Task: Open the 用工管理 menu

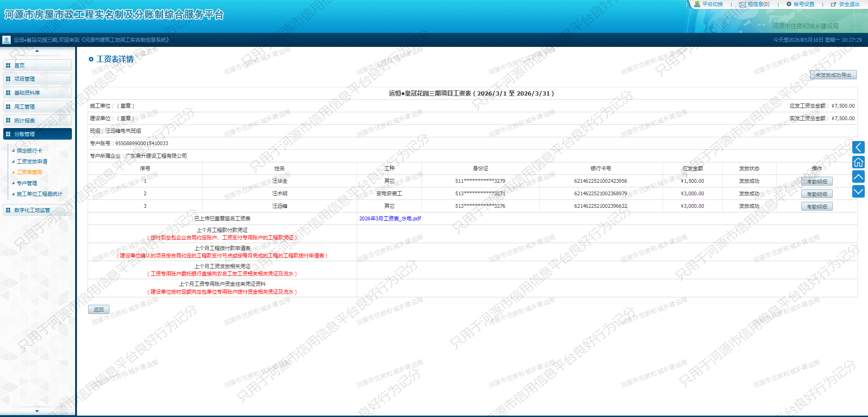Action: (x=38, y=107)
